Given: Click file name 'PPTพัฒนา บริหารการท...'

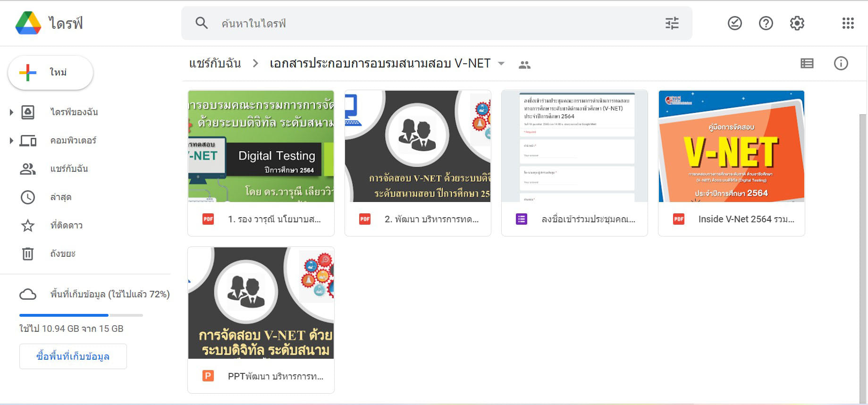Looking at the screenshot, I should (276, 376).
